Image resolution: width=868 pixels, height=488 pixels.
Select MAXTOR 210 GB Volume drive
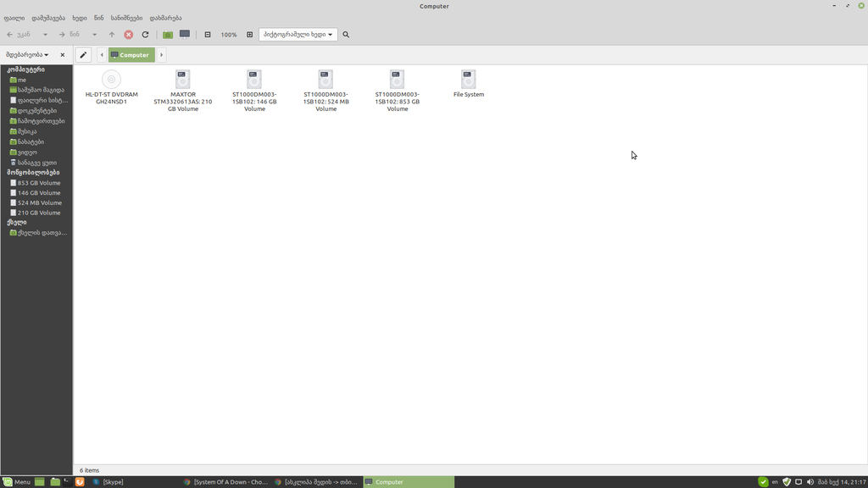coord(183,91)
